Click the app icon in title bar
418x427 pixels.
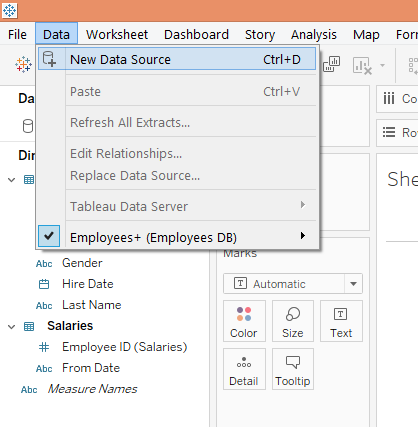[9, 11]
